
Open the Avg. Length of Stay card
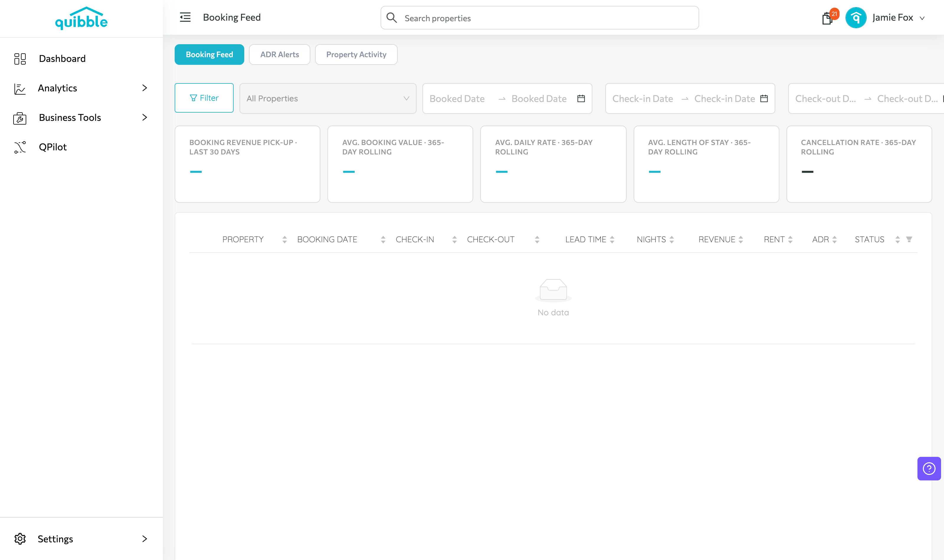(x=706, y=164)
